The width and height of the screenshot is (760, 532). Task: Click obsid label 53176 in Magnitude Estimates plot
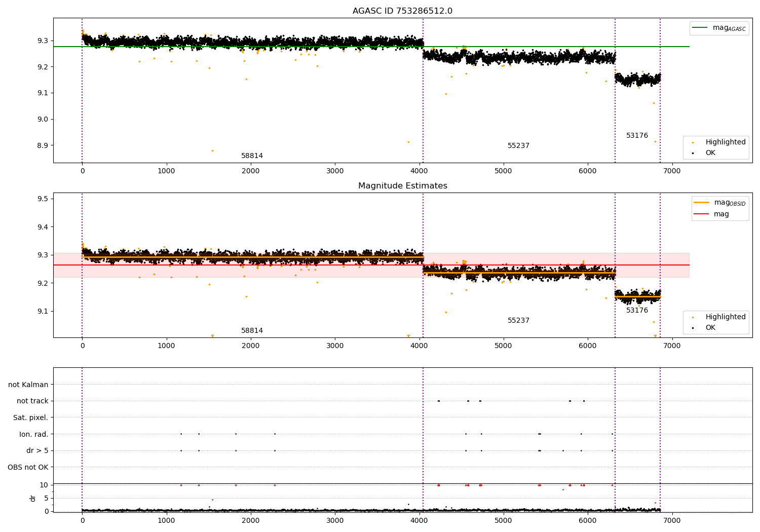[x=637, y=310]
